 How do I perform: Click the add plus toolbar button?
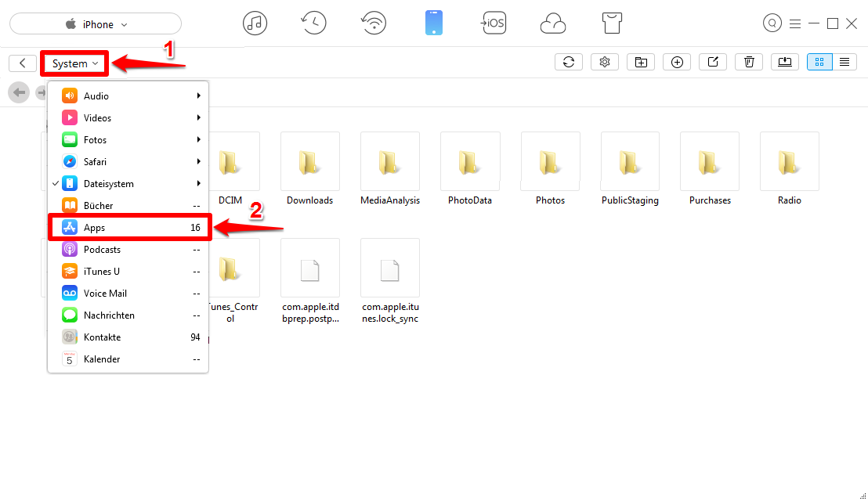pos(677,62)
